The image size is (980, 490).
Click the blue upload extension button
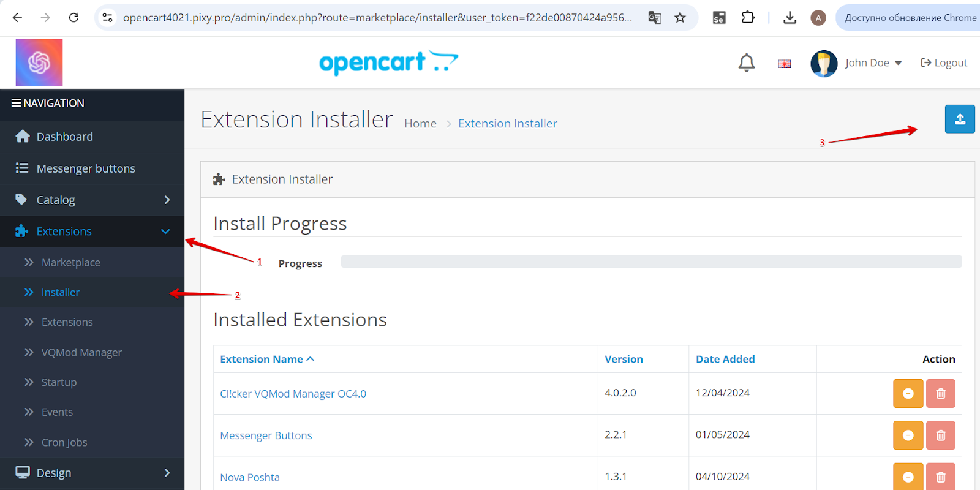[960, 119]
